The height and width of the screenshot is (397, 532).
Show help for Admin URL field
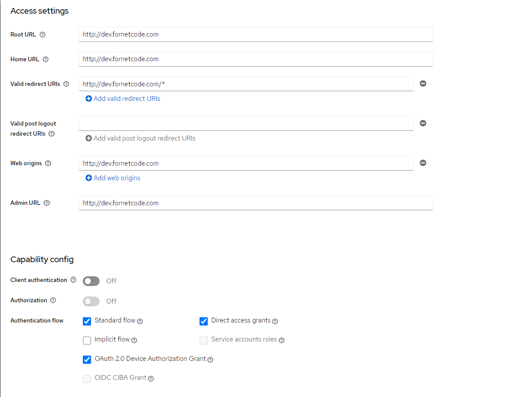click(47, 203)
